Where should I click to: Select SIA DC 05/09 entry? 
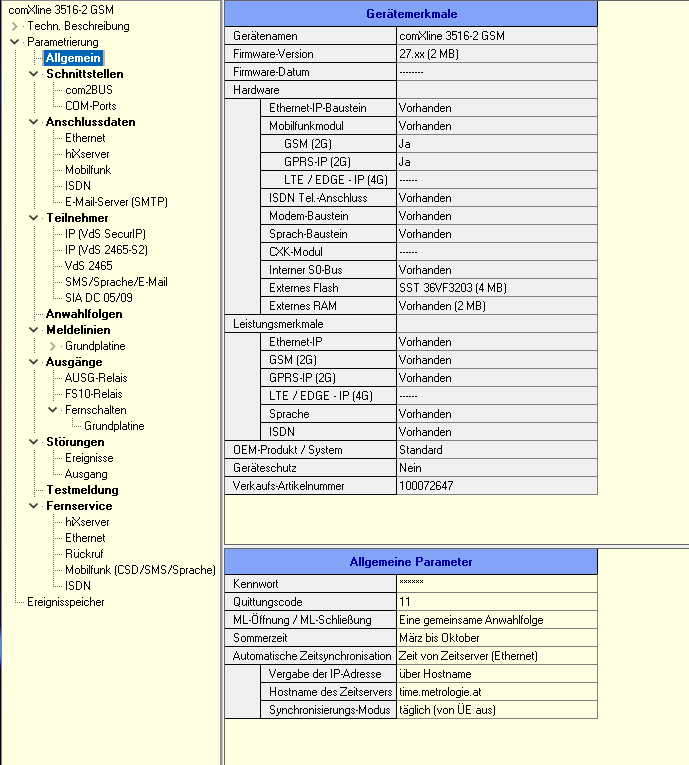click(98, 298)
